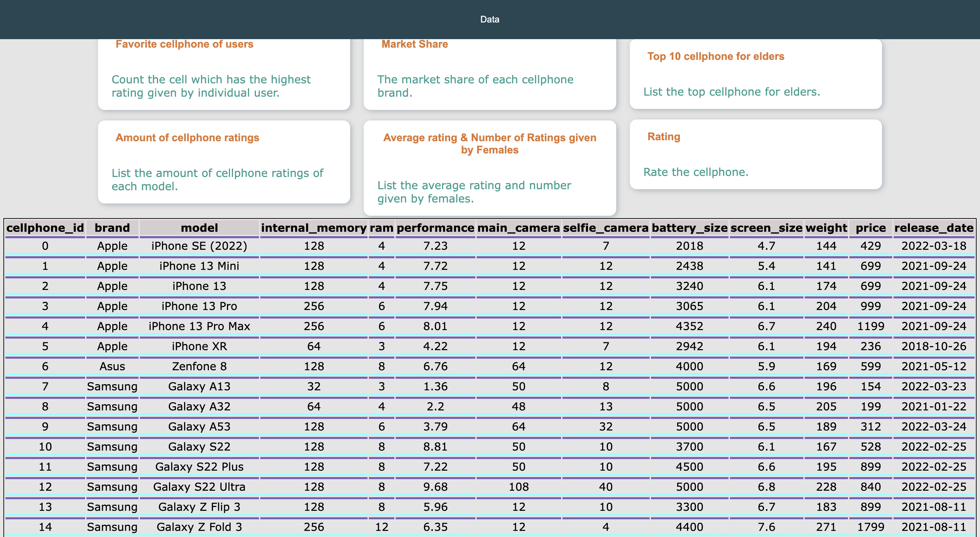Click the battery_size column header
Viewport: 980px width, 537px height.
[689, 228]
